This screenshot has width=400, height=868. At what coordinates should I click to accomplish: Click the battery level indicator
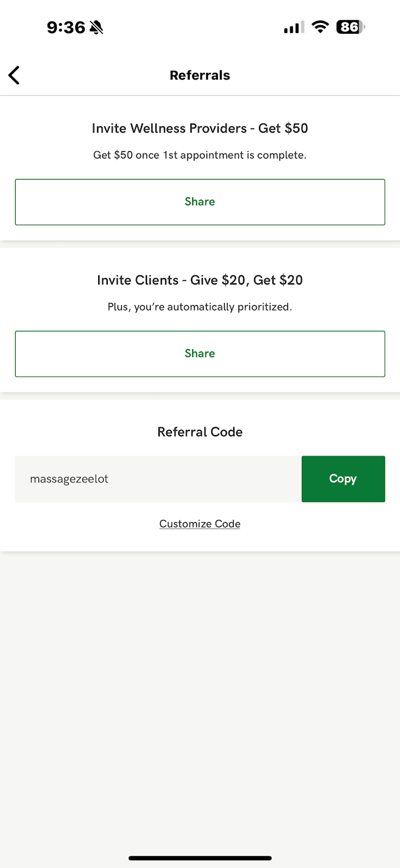350,27
